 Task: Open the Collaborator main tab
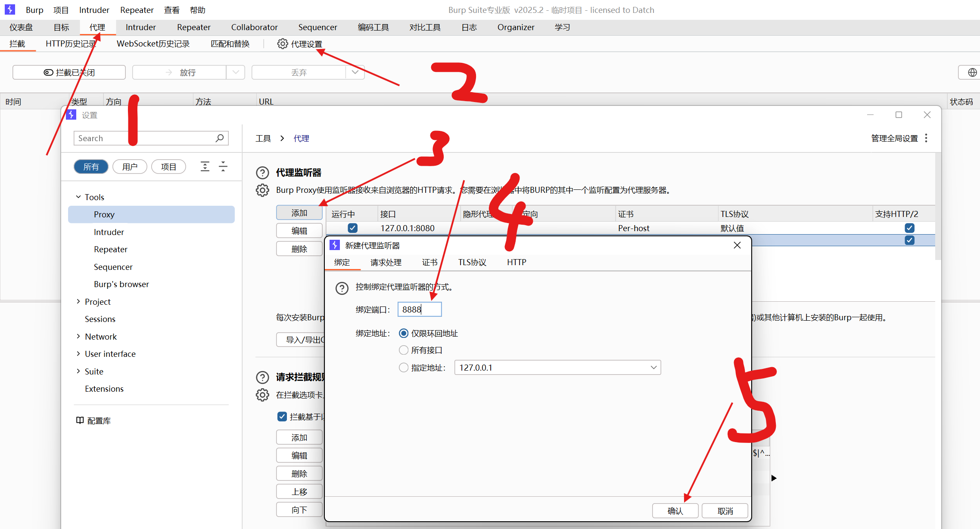click(x=254, y=27)
